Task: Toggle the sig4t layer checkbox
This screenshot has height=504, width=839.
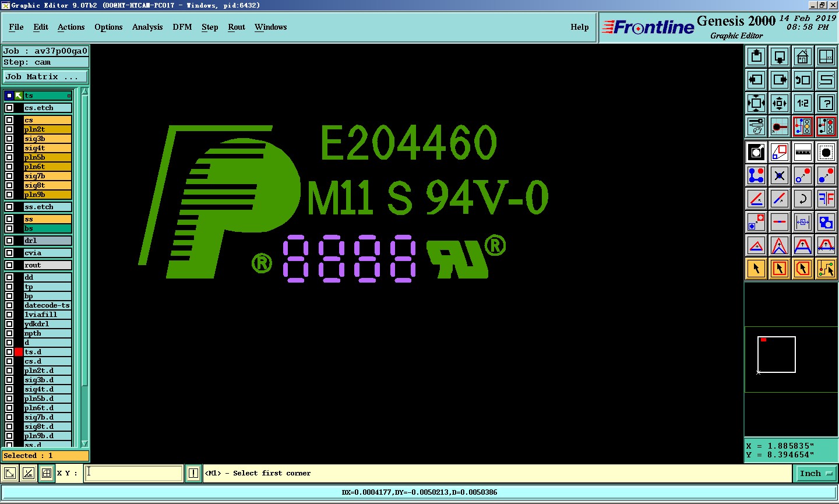Action: click(x=9, y=148)
